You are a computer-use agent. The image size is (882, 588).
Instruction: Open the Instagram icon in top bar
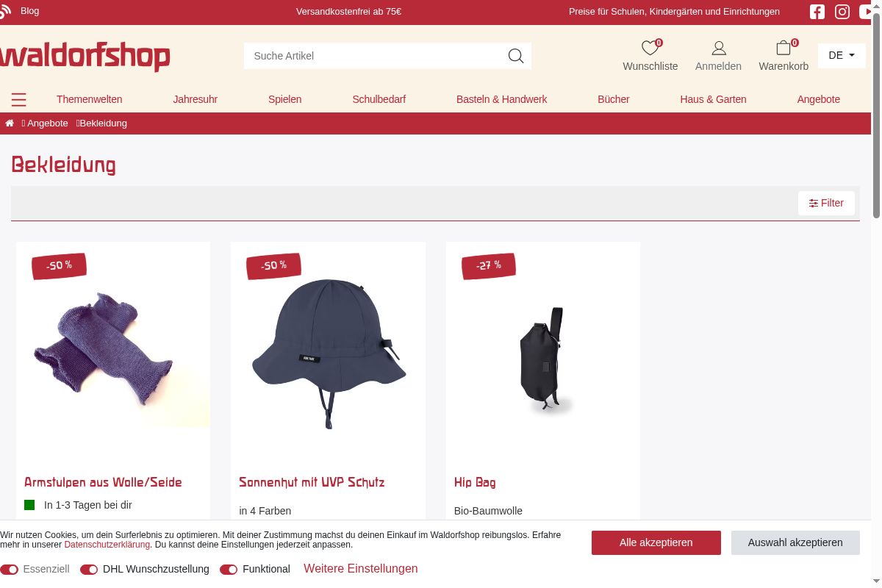tap(842, 12)
